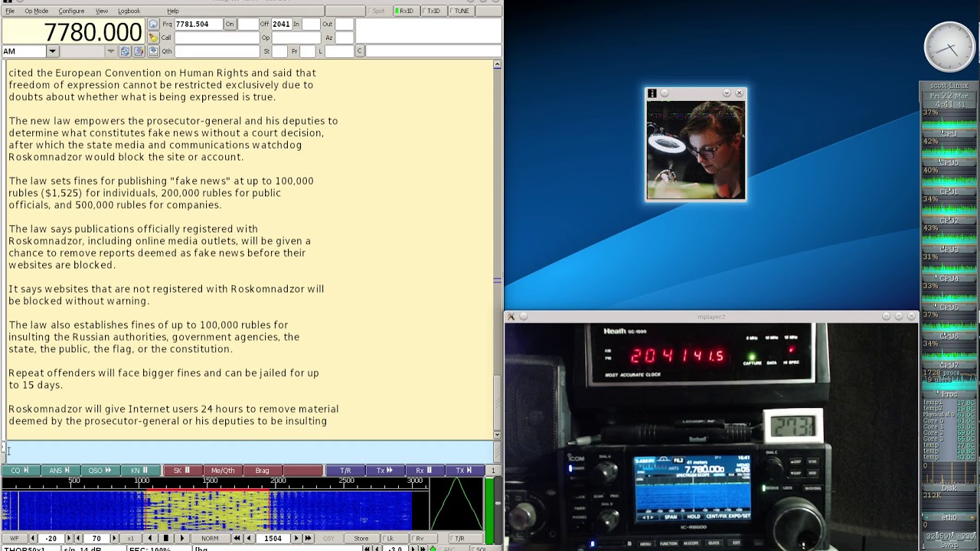Toggle the Spot button
Screen dimensions: 980x551
click(378, 11)
